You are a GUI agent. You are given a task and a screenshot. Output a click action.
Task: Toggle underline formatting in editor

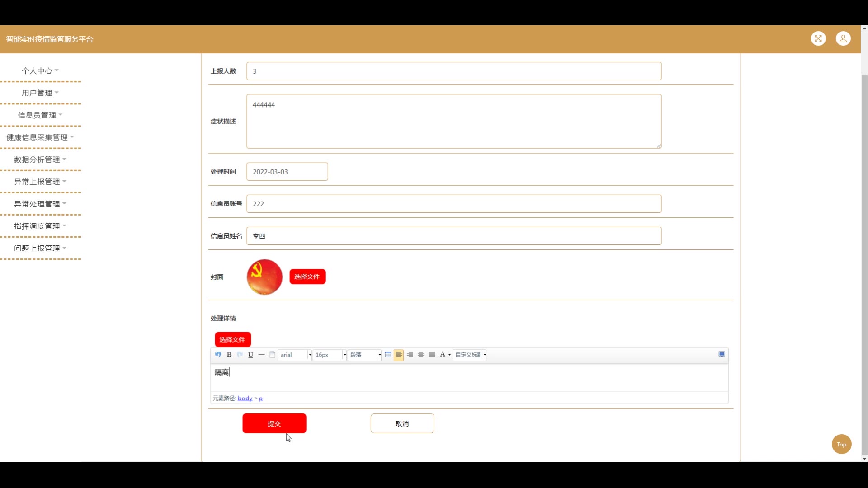click(x=250, y=355)
